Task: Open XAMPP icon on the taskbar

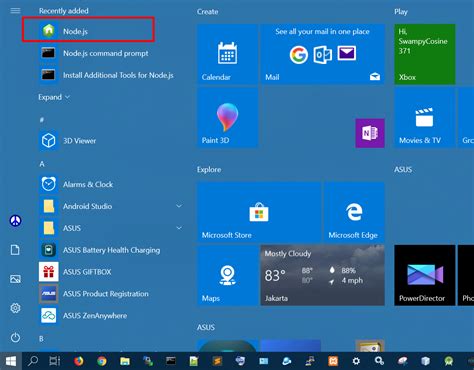Action: (333, 361)
